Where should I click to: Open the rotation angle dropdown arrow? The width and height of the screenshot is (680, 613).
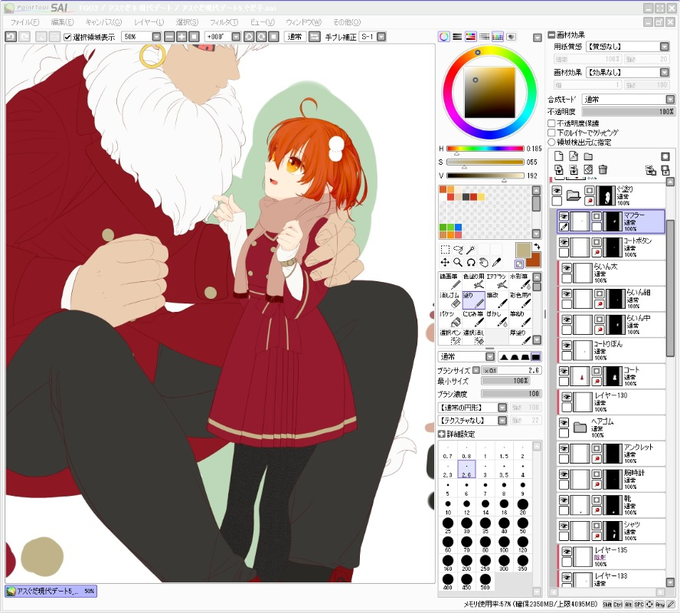pyautogui.click(x=236, y=37)
